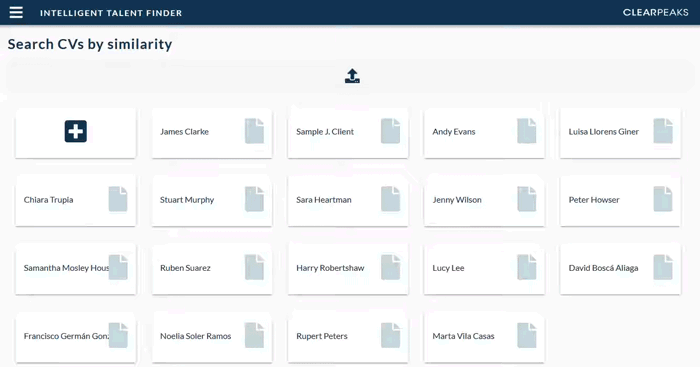Select the Jenny Wilson name
The image size is (700, 367).
(x=457, y=200)
